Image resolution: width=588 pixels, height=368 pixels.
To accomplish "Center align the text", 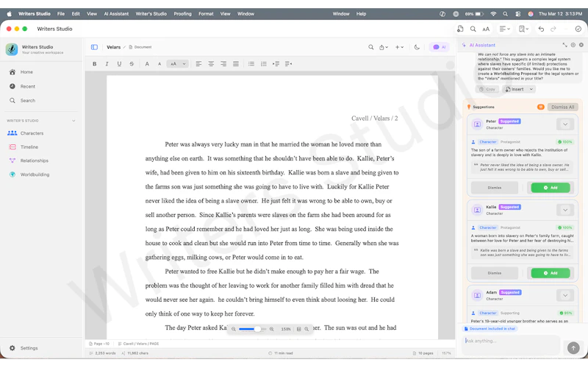I will 211,64.
